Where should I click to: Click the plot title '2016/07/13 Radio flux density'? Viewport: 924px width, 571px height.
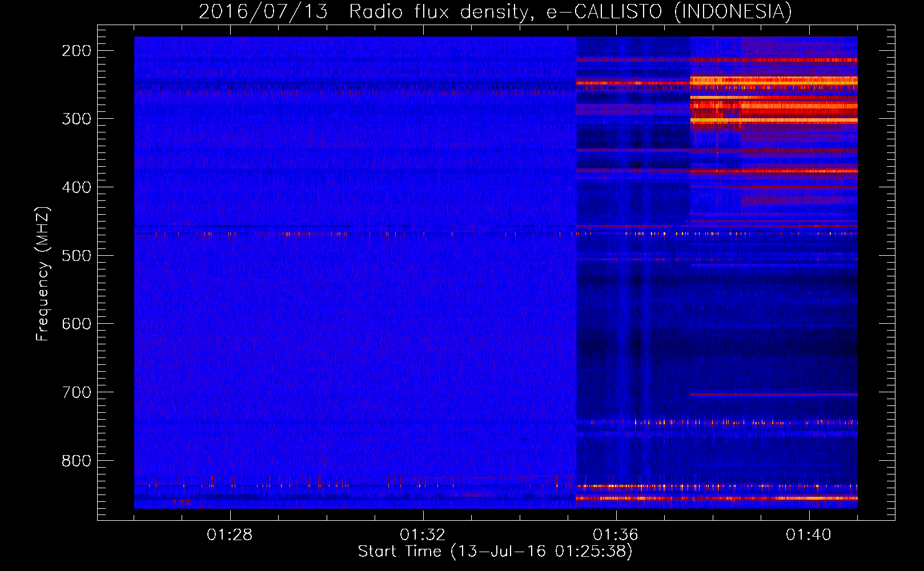(x=365, y=12)
